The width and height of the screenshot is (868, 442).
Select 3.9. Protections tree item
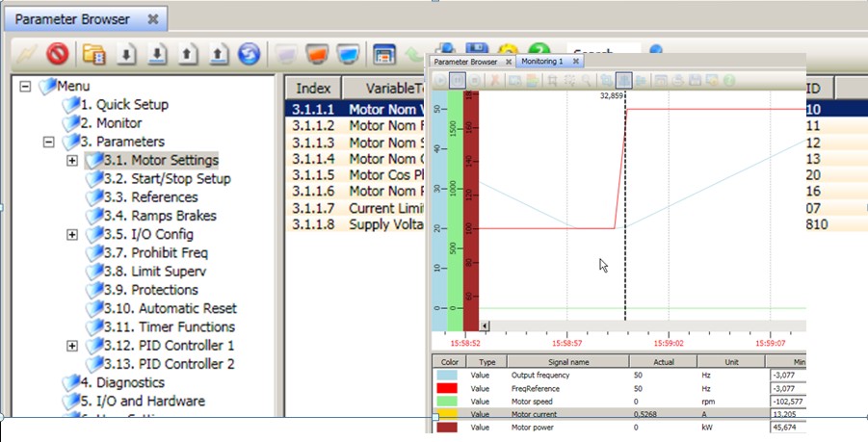[x=150, y=290]
